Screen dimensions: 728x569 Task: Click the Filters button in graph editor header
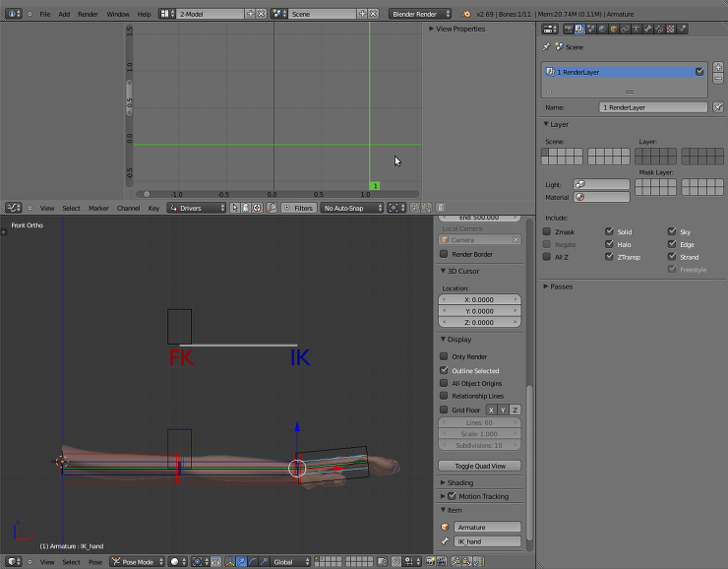coord(298,208)
